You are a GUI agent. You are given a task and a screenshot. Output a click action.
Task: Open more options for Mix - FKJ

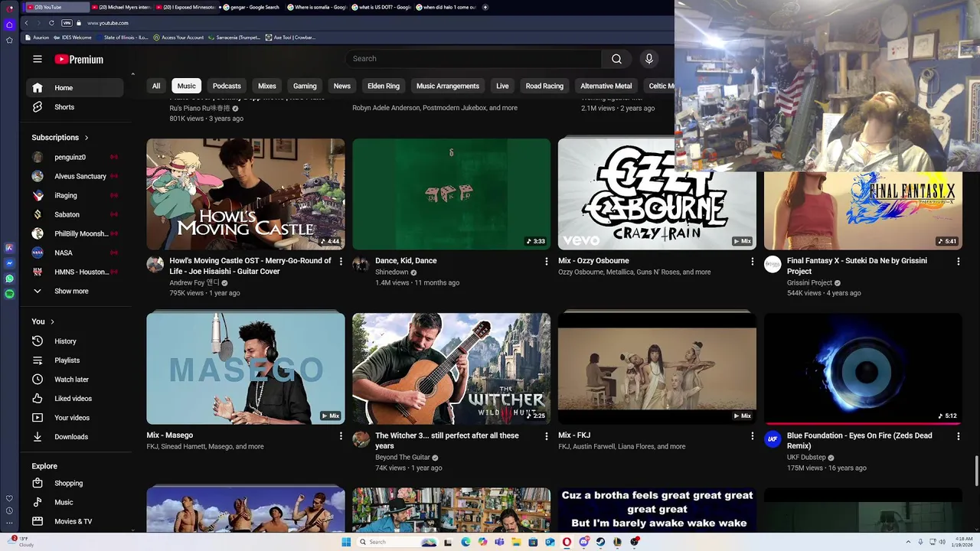point(752,435)
